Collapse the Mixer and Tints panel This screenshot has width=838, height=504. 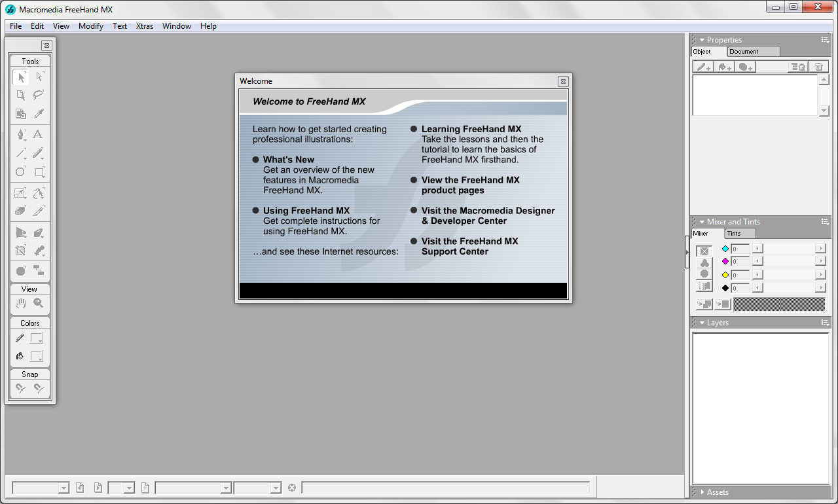click(x=702, y=222)
